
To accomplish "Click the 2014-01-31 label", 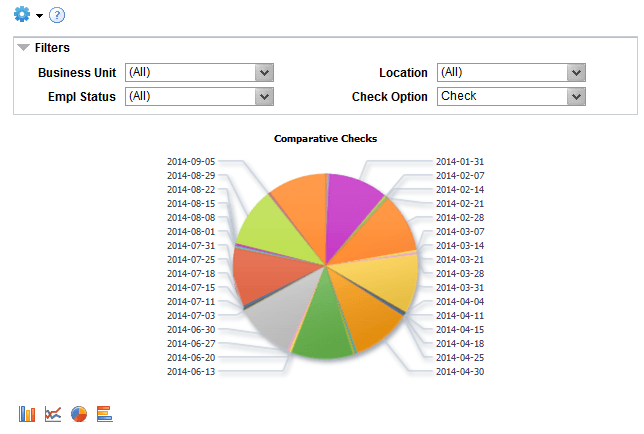I will pyautogui.click(x=460, y=162).
